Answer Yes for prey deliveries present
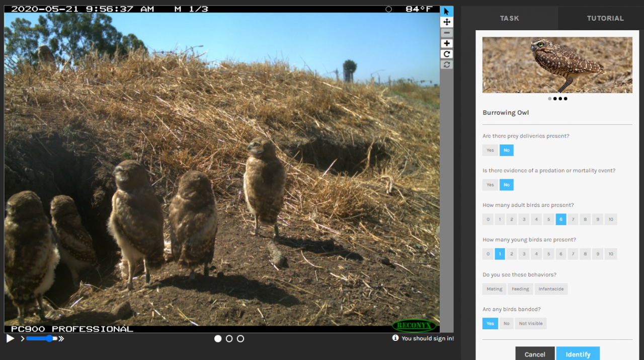This screenshot has height=360, width=644. (x=490, y=150)
